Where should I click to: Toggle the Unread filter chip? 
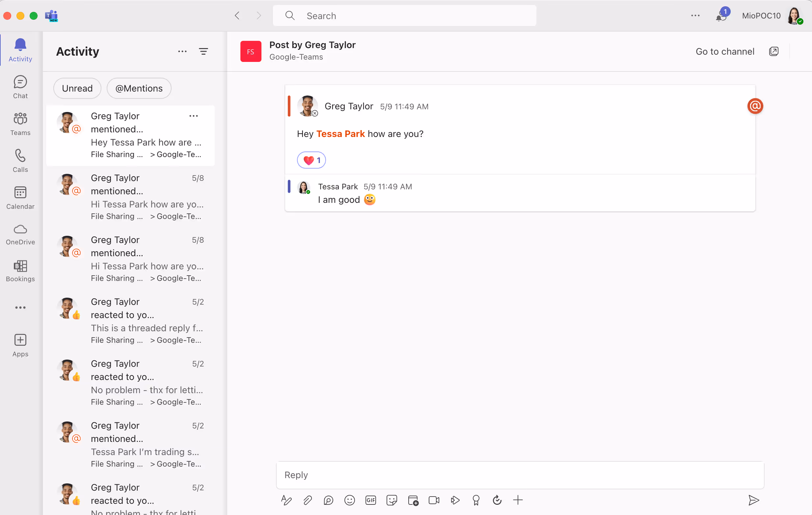77,88
